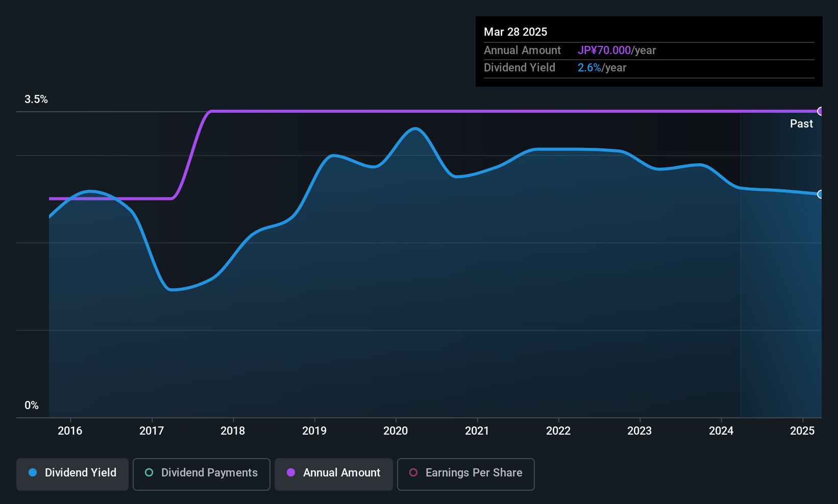Viewport: 838px width, 504px height.
Task: Select the 2017 tick on the x-axis
Action: click(x=152, y=431)
